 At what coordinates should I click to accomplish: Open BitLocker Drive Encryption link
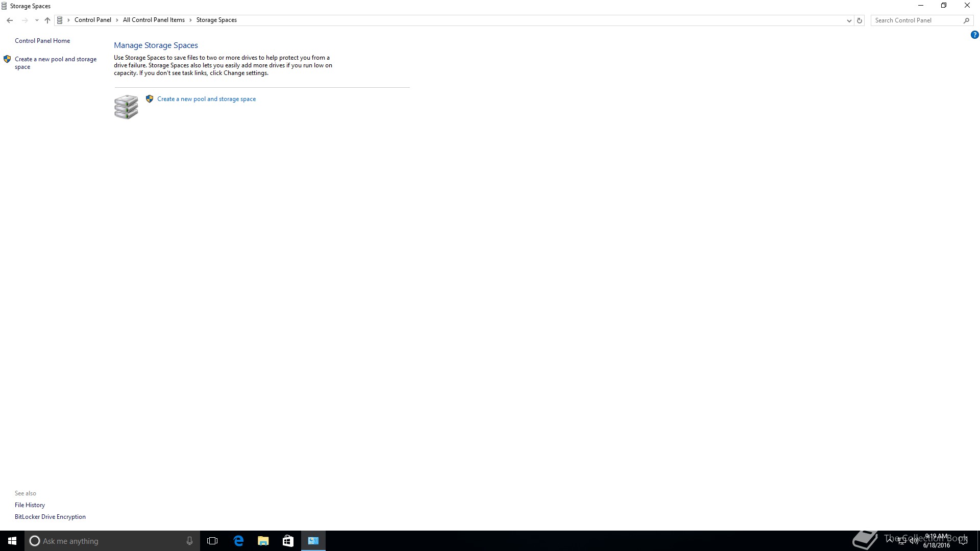[x=50, y=517]
